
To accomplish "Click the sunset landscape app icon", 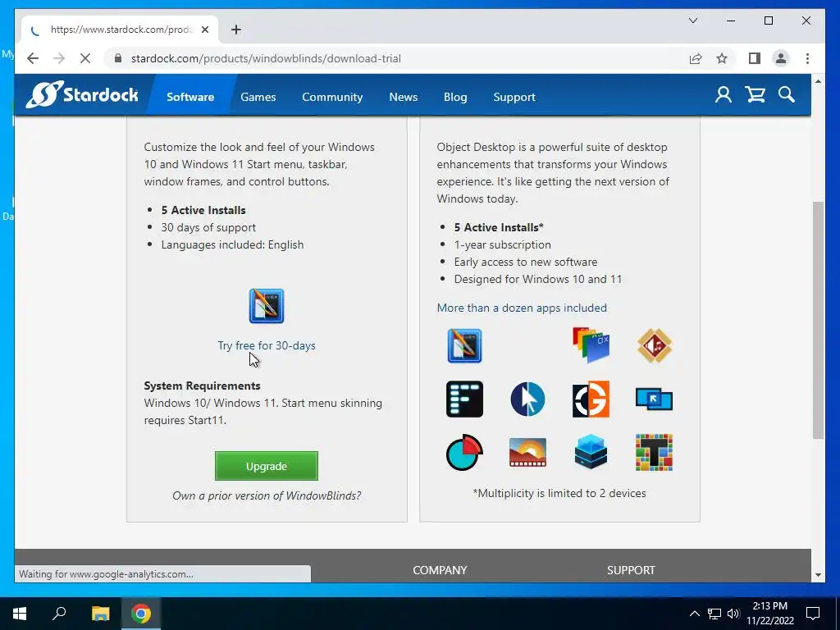I will 527,453.
